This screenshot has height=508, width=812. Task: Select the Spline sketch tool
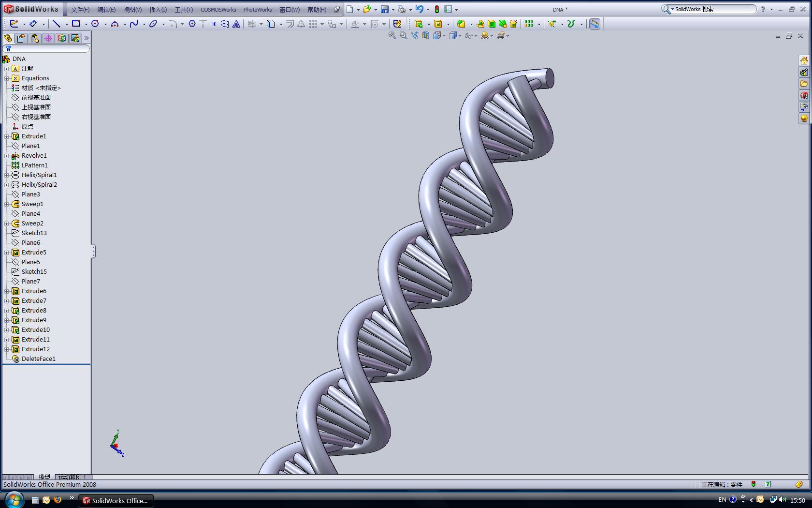134,24
